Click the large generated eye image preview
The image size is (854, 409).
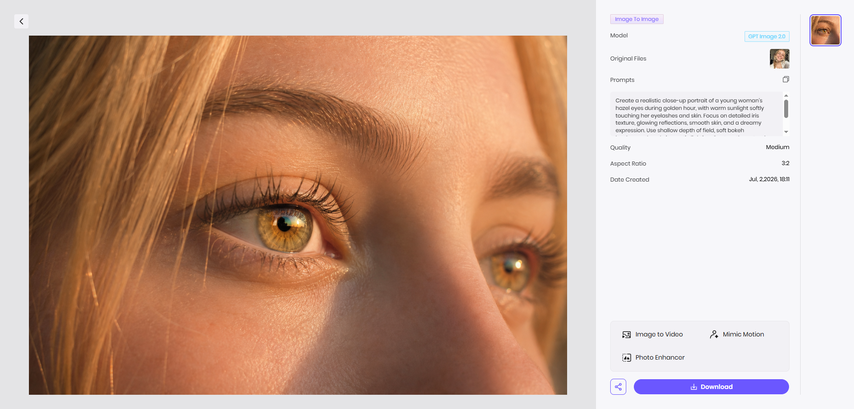[298, 215]
